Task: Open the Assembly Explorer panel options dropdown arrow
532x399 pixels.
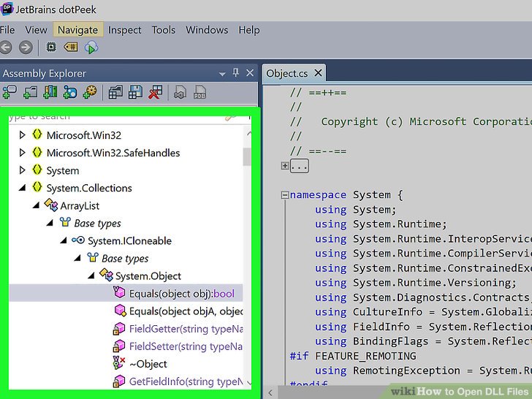Action: click(222, 74)
